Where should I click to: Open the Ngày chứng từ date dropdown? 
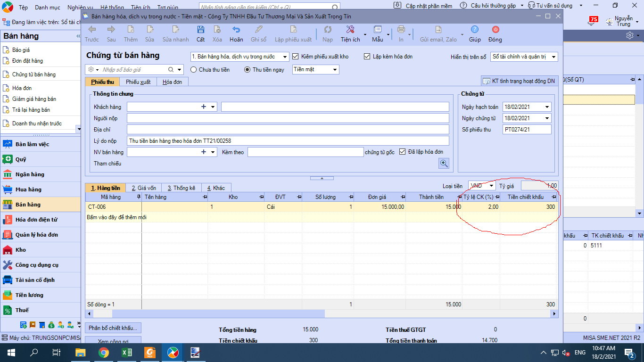click(x=547, y=118)
